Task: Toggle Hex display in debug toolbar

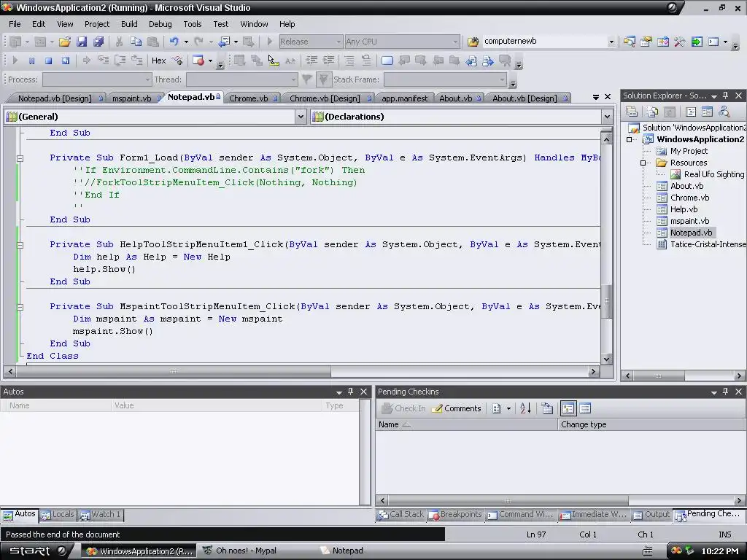Action: [158, 61]
